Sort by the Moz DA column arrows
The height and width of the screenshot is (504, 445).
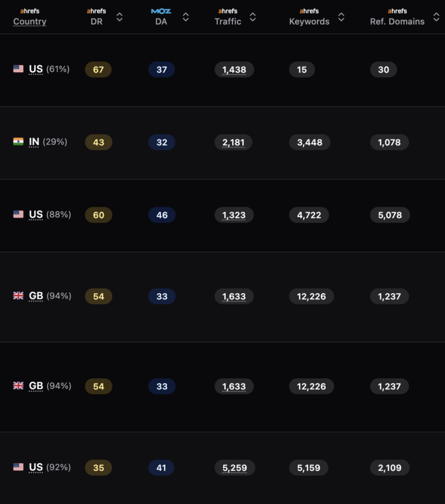(185, 17)
